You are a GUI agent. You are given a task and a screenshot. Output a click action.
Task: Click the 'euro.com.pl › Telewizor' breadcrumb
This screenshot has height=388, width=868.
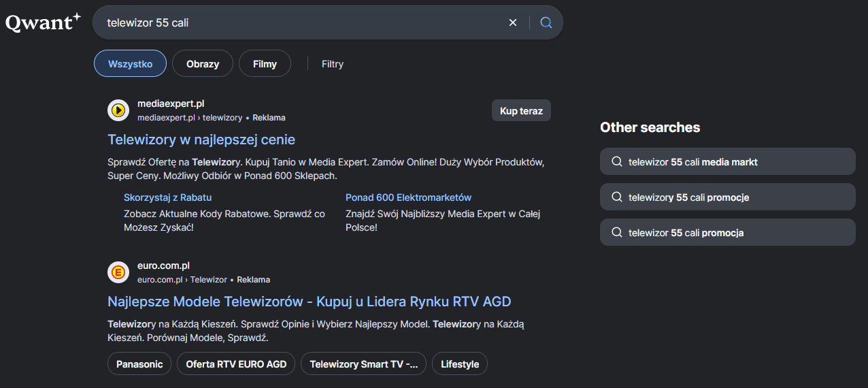coord(182,280)
